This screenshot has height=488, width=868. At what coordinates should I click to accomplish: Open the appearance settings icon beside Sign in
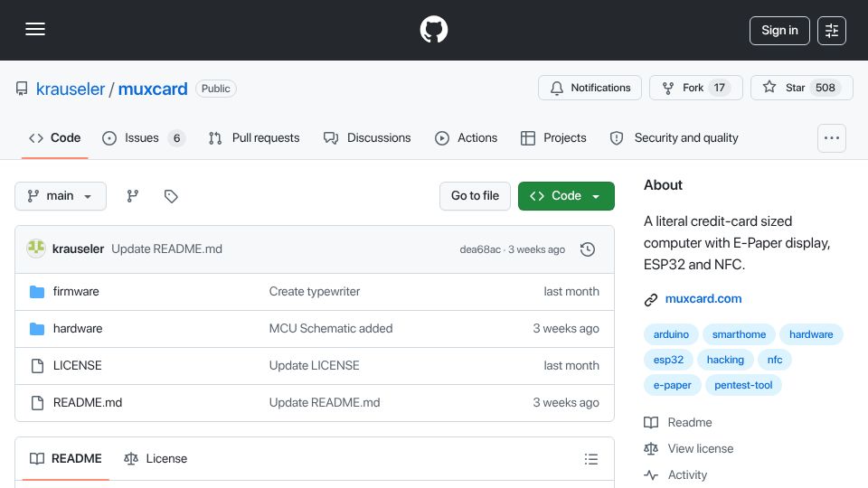(832, 31)
